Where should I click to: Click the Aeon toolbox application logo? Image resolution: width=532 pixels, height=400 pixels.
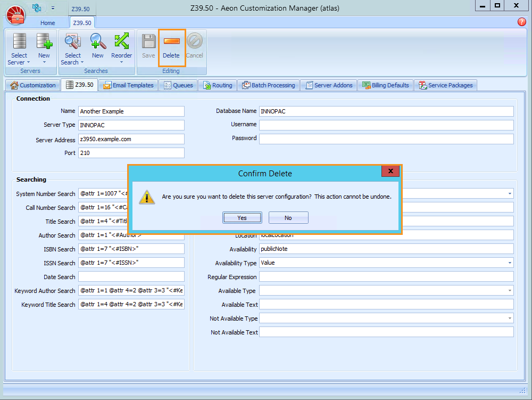15,15
